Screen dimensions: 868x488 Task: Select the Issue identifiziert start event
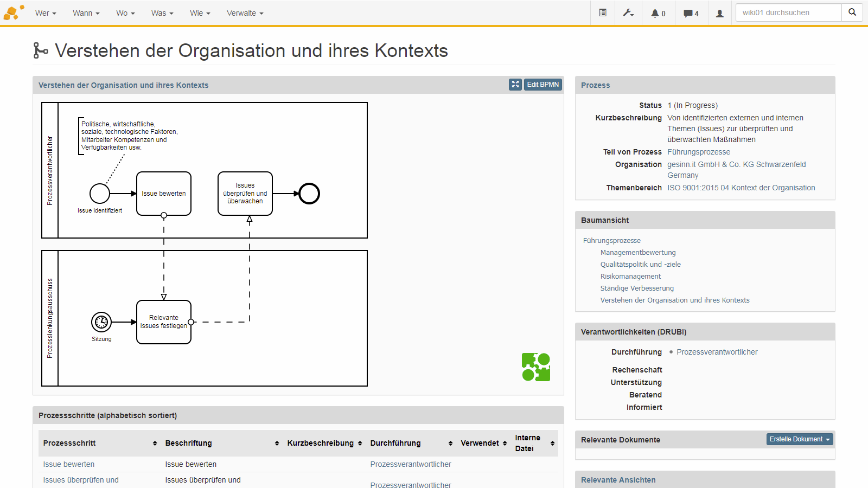point(100,194)
